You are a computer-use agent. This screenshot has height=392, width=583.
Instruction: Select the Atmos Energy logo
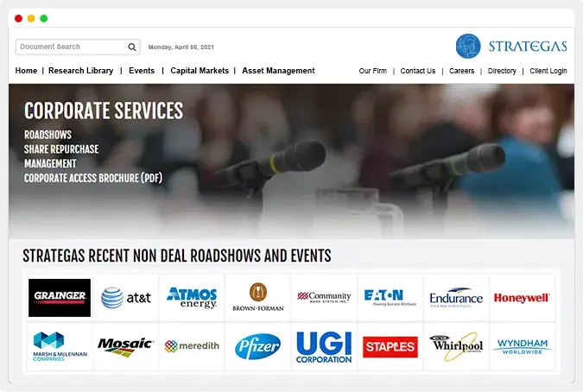(x=192, y=298)
